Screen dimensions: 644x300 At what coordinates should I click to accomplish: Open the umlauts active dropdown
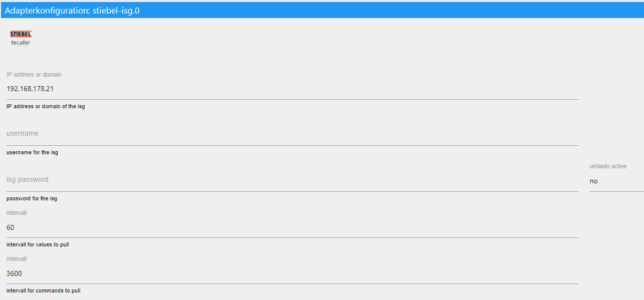[x=616, y=181]
